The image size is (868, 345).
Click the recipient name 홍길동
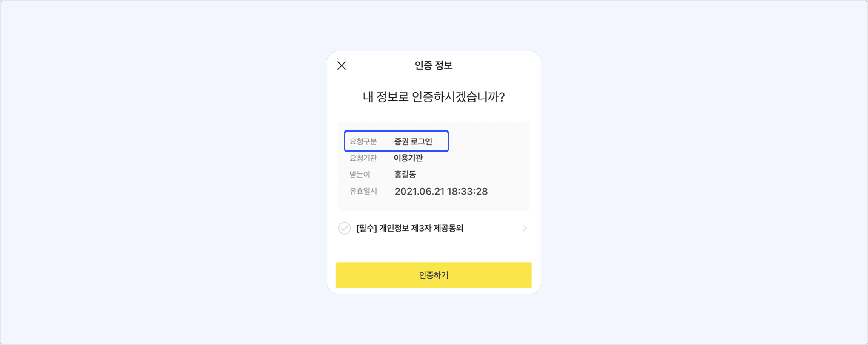(405, 175)
